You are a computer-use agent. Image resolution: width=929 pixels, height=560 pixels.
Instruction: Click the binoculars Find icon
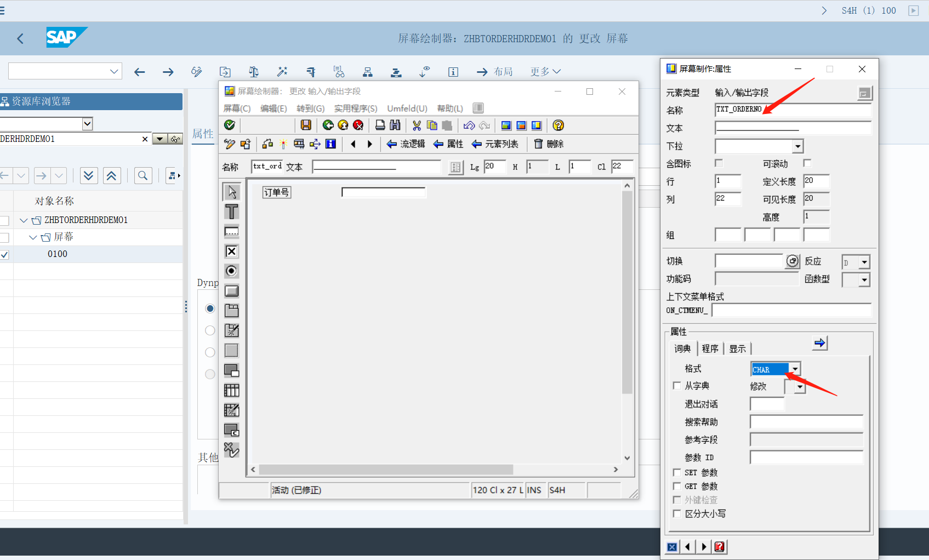tap(395, 125)
